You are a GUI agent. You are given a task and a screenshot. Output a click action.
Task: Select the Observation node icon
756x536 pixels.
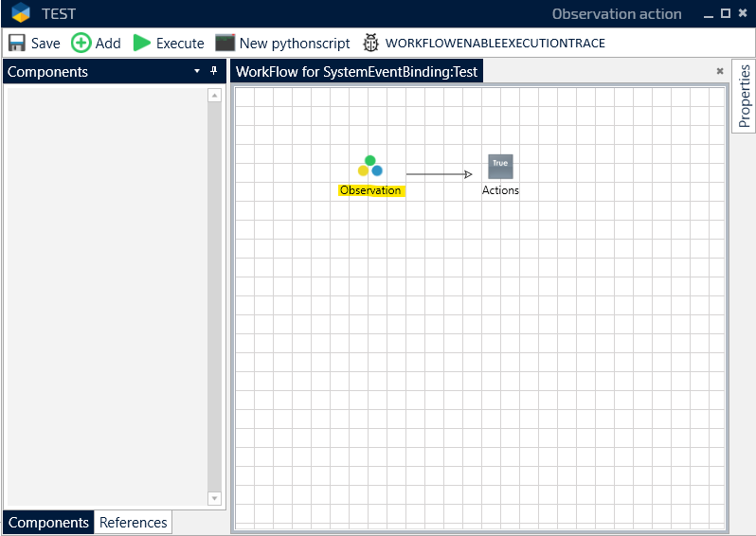(x=370, y=167)
